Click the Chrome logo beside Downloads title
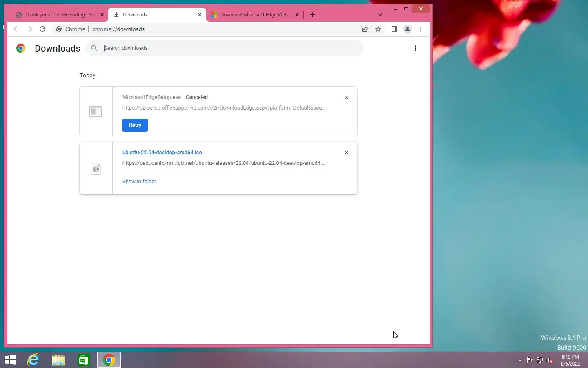Viewport: 588px width, 368px height. pyautogui.click(x=21, y=48)
